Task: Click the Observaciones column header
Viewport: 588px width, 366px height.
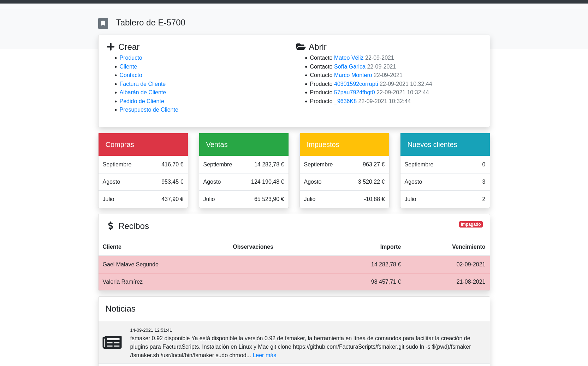Action: (253, 247)
